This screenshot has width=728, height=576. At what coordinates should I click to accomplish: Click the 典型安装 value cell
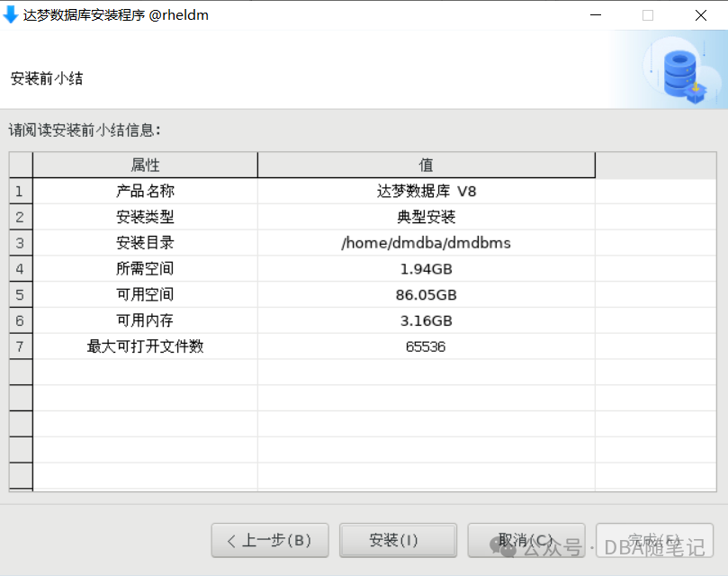pyautogui.click(x=426, y=217)
